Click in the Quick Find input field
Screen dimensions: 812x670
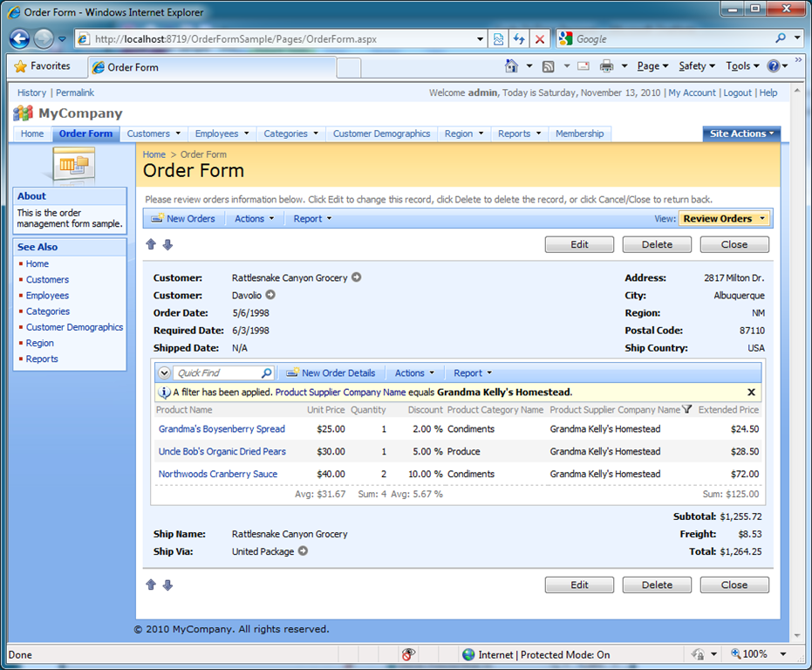pos(217,373)
